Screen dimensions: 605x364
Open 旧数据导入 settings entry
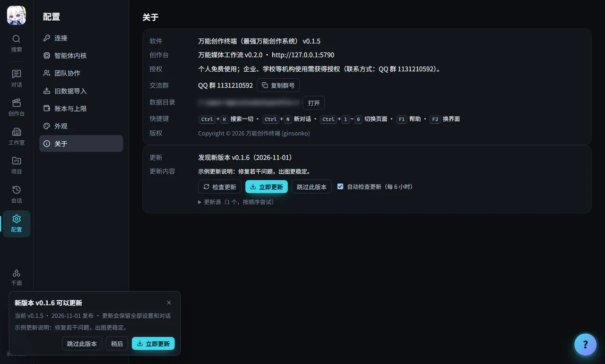click(81, 91)
